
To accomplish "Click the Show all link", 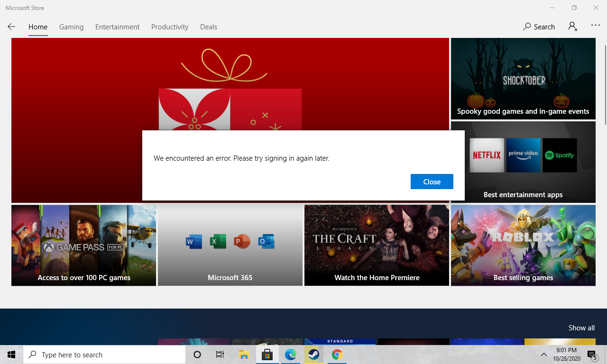I will pos(581,328).
